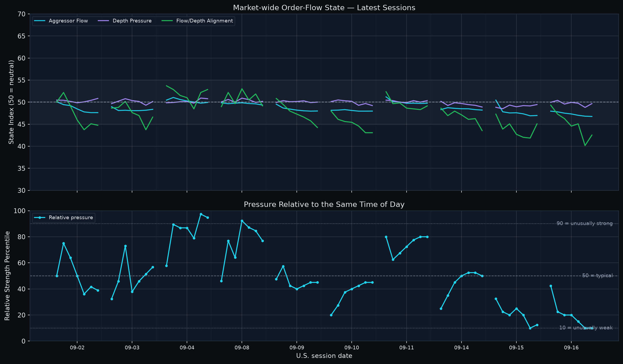Click the '90 = unusually strong' annotation

pyautogui.click(x=584, y=223)
